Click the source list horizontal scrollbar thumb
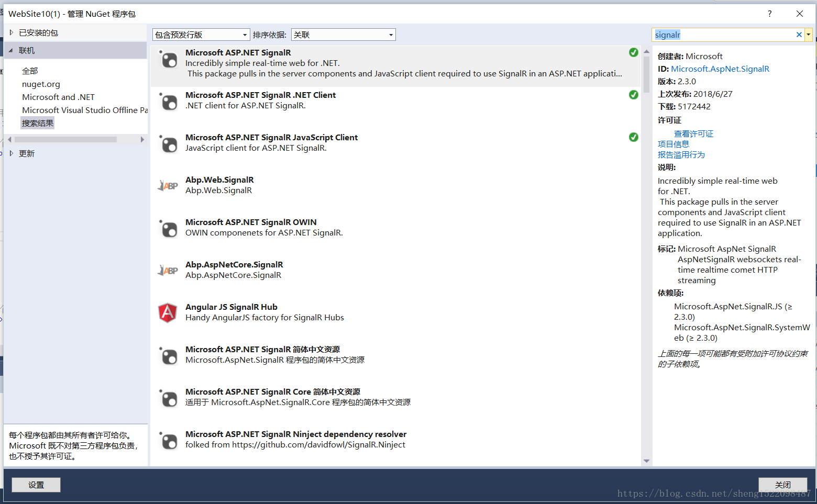Screen dimensions: 817x504 (x=65, y=140)
